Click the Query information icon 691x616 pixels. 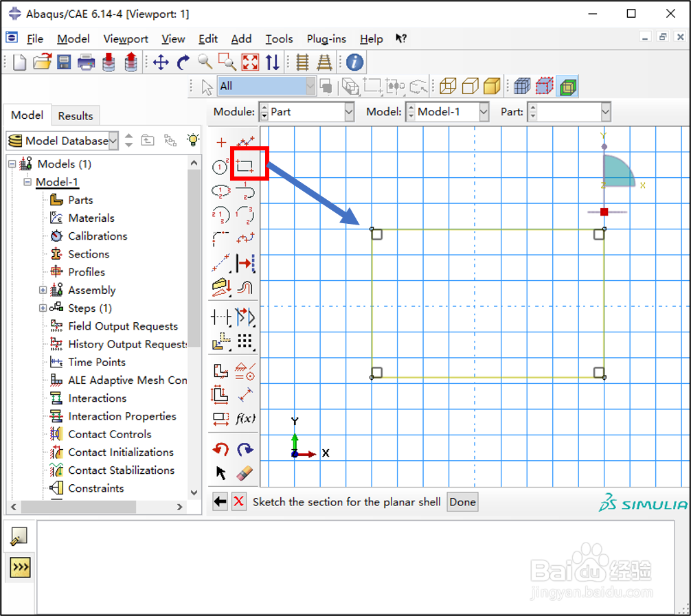pos(354,62)
